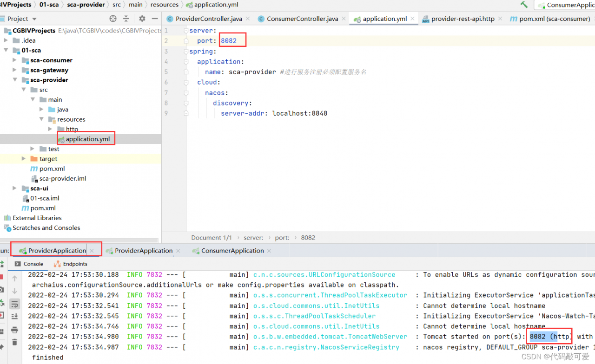
Task: Open Scratches and Consoles node
Action: [46, 227]
